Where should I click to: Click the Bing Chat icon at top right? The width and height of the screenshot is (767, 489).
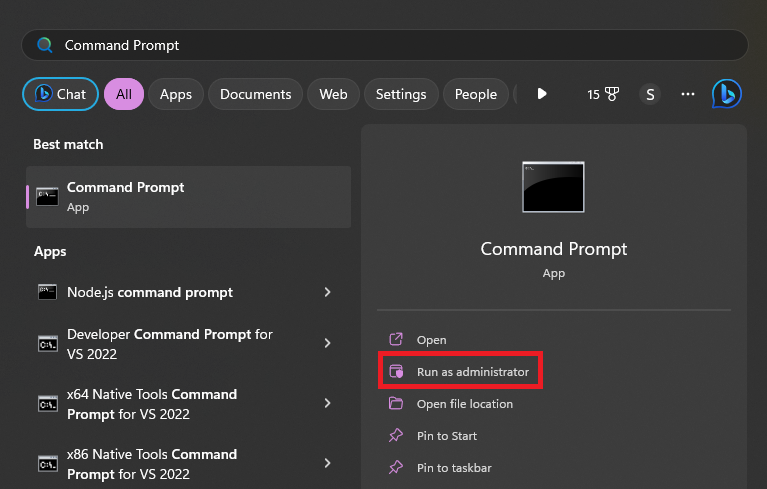click(726, 94)
